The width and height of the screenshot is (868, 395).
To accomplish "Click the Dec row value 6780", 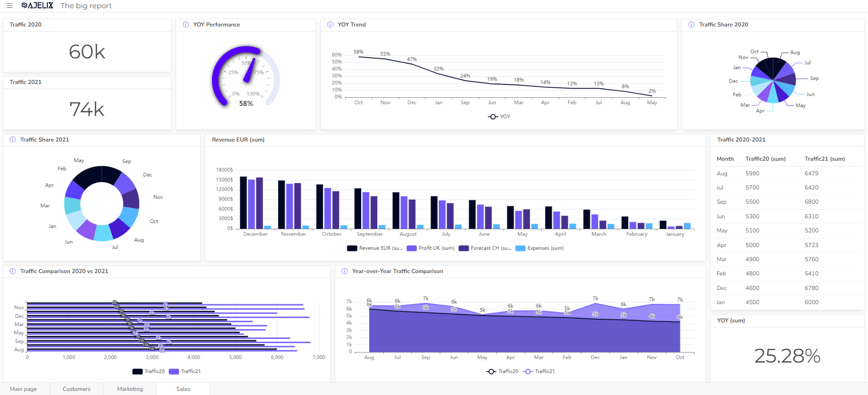I will coord(811,288).
